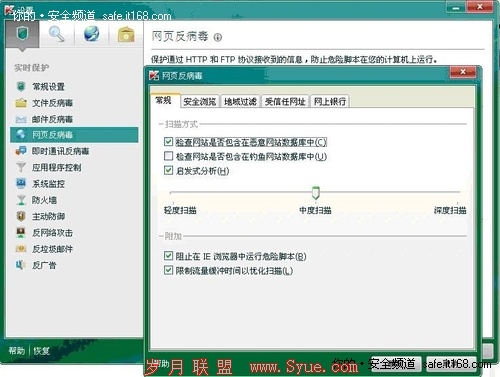This screenshot has height=377, width=500.
Task: Click the 文件反病毒 folder icon
Action: coord(21,103)
